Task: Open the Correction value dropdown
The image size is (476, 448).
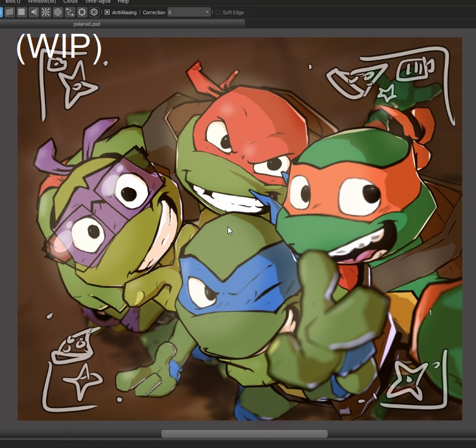Action: point(189,12)
